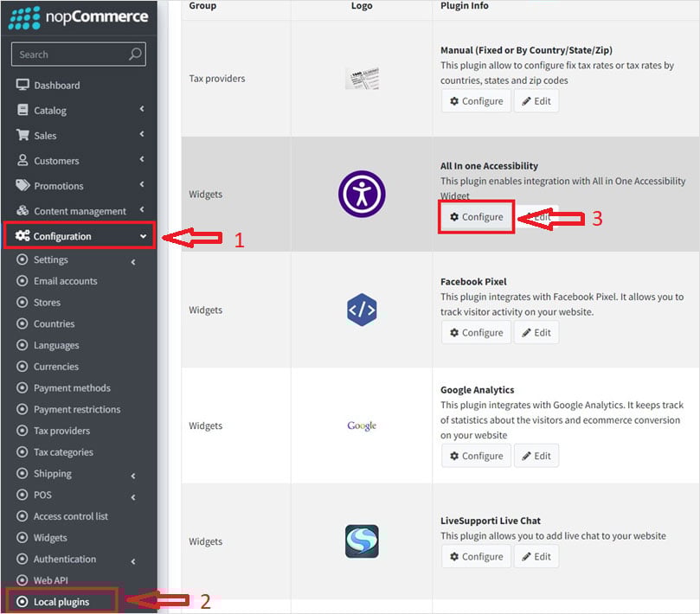Expand the Customers menu chevron
This screenshot has height=614, width=700.
142,159
